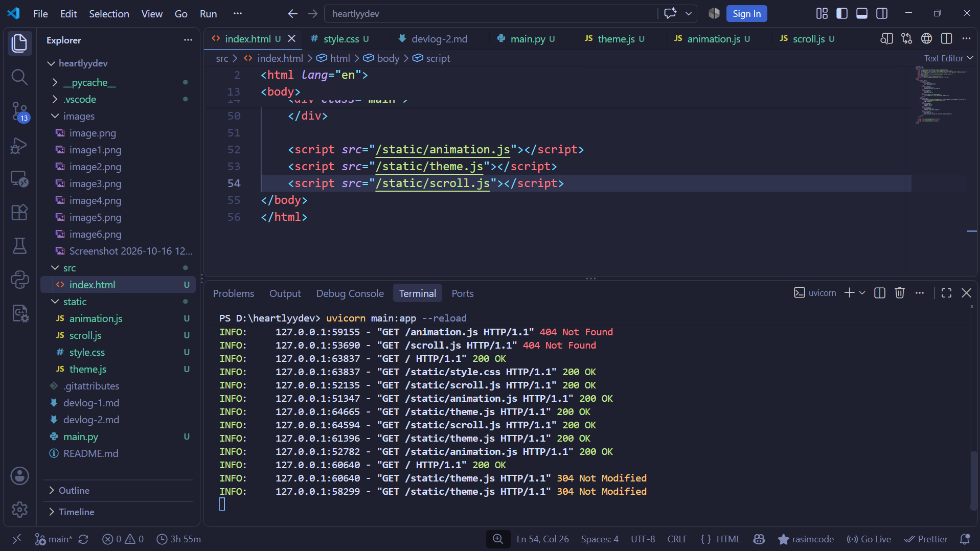Open Text Editor dropdown
980x551 pixels.
(x=948, y=58)
